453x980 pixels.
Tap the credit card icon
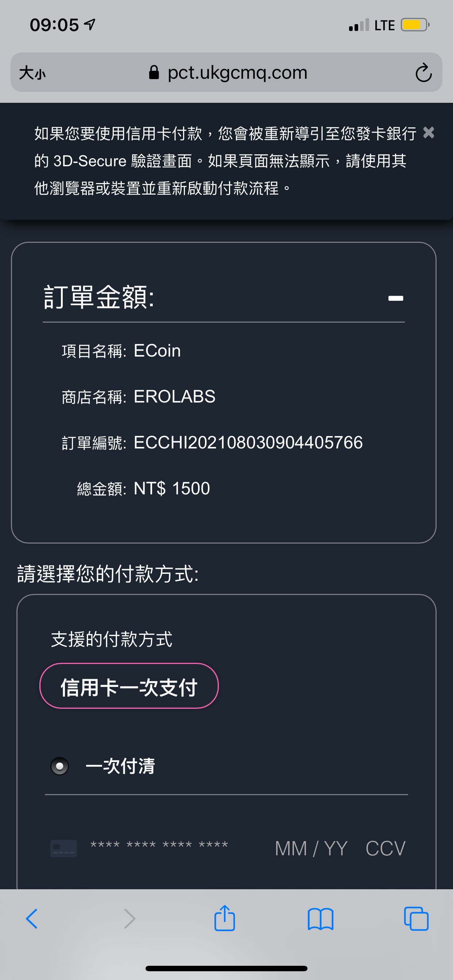click(x=63, y=848)
